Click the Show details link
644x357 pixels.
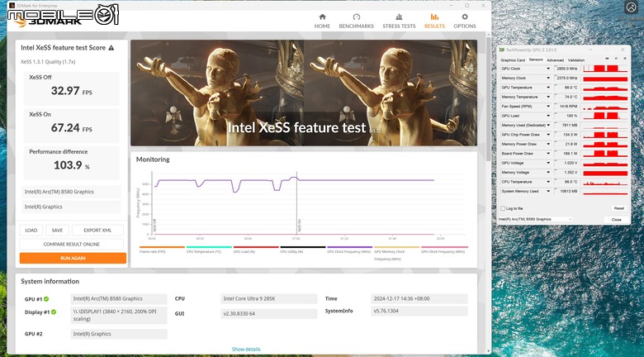(x=246, y=350)
